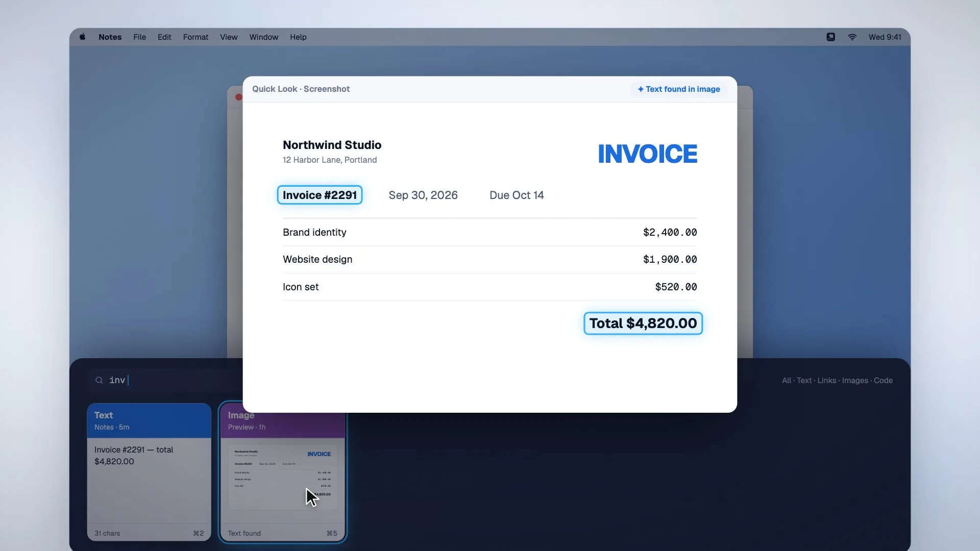Click the magnifier search icon

99,380
